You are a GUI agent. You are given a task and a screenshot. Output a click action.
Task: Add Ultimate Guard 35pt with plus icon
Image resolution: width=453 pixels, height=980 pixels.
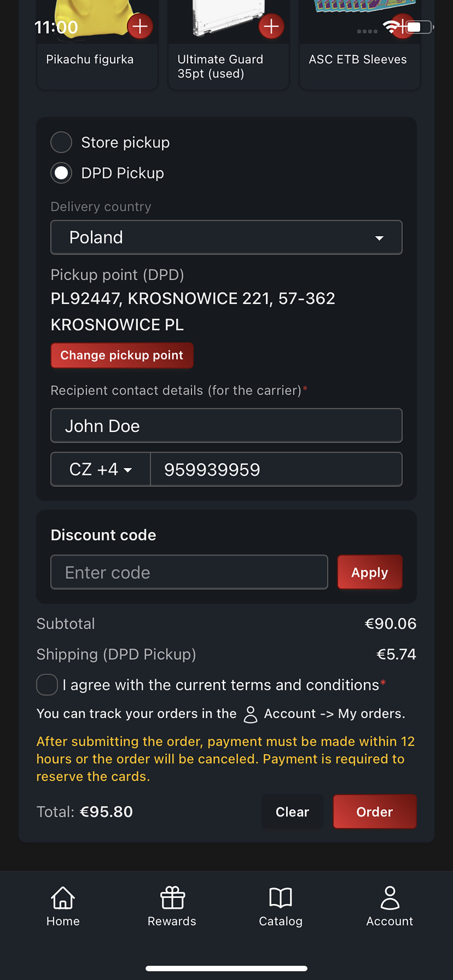click(x=271, y=26)
